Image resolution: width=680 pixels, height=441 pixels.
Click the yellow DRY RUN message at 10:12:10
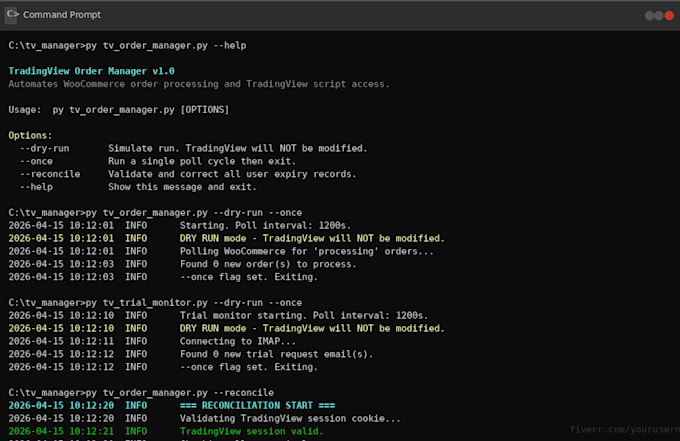point(312,328)
